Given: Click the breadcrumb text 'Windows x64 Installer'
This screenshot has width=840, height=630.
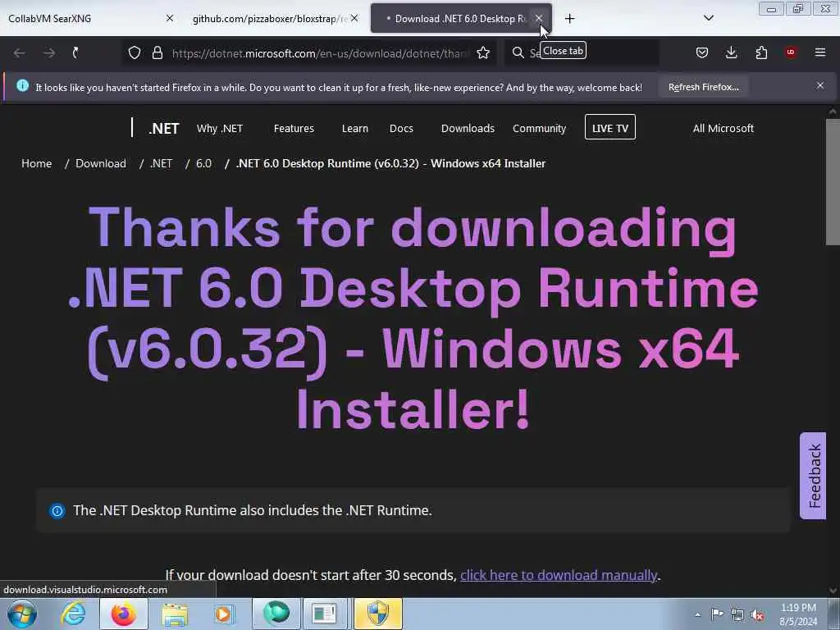Looking at the screenshot, I should 488,164.
